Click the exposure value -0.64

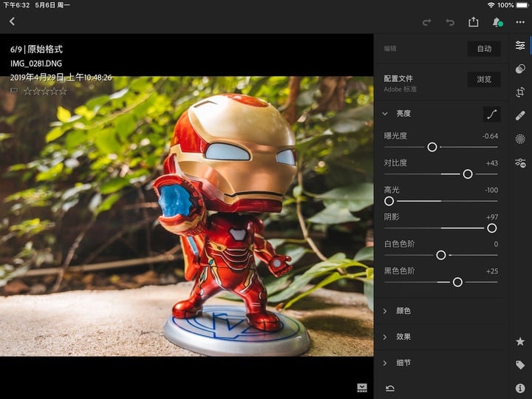pyautogui.click(x=490, y=136)
